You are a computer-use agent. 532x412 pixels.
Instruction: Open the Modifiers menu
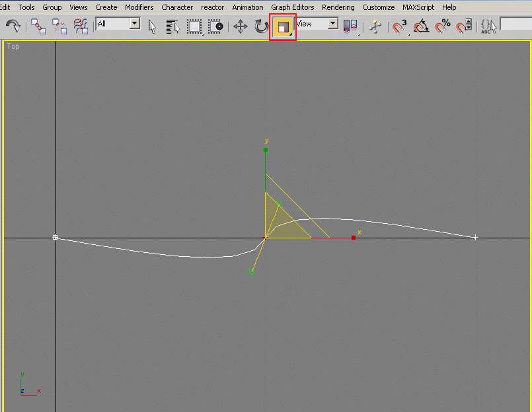coord(139,7)
